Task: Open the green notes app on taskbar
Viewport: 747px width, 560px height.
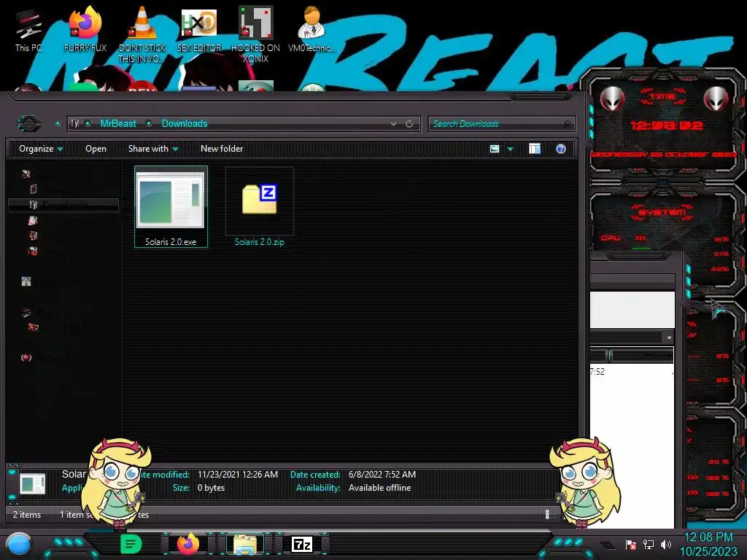Action: 131,544
